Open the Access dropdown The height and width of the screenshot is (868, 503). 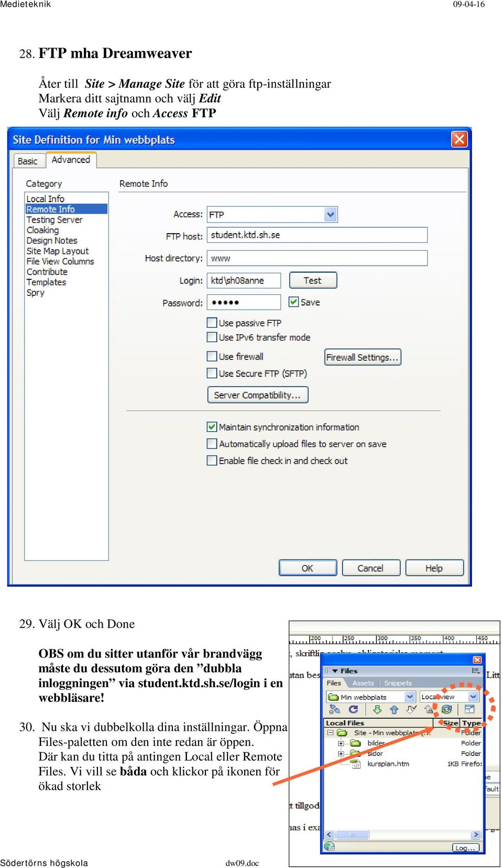coord(330,214)
